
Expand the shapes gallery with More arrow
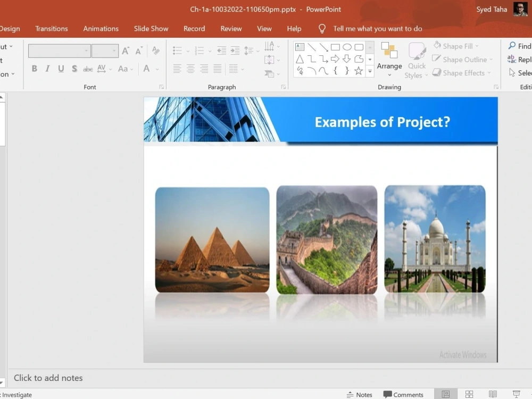click(369, 70)
